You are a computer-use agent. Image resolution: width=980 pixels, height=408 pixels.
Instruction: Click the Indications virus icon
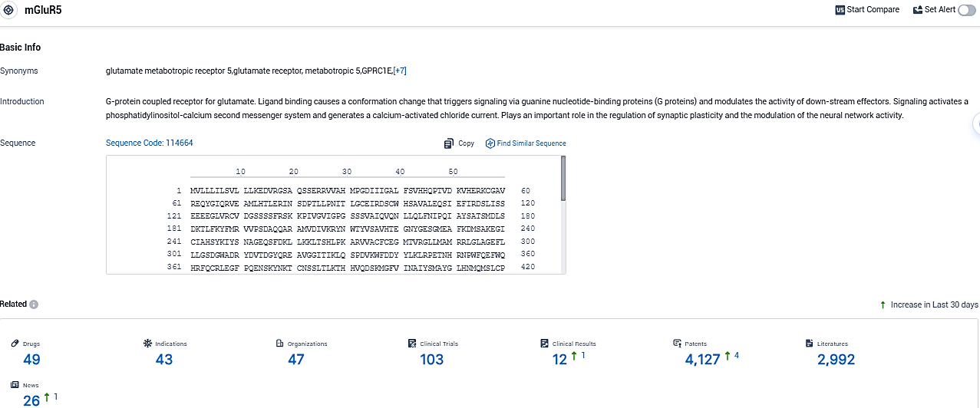148,344
